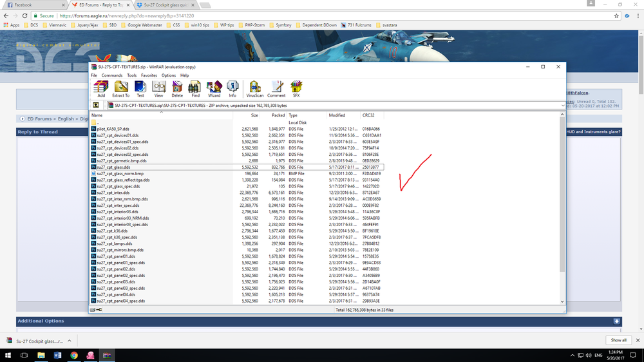Open Apps from bookmarks bar
644x362 pixels.
(x=12, y=25)
